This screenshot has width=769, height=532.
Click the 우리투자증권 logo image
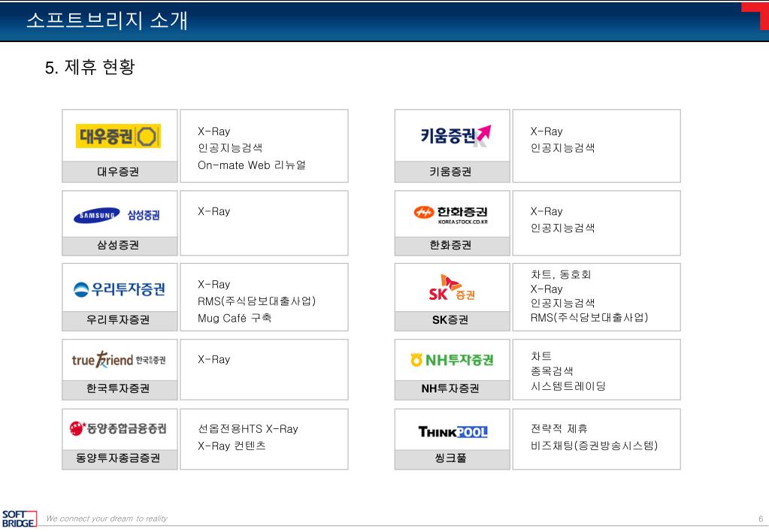[120, 289]
